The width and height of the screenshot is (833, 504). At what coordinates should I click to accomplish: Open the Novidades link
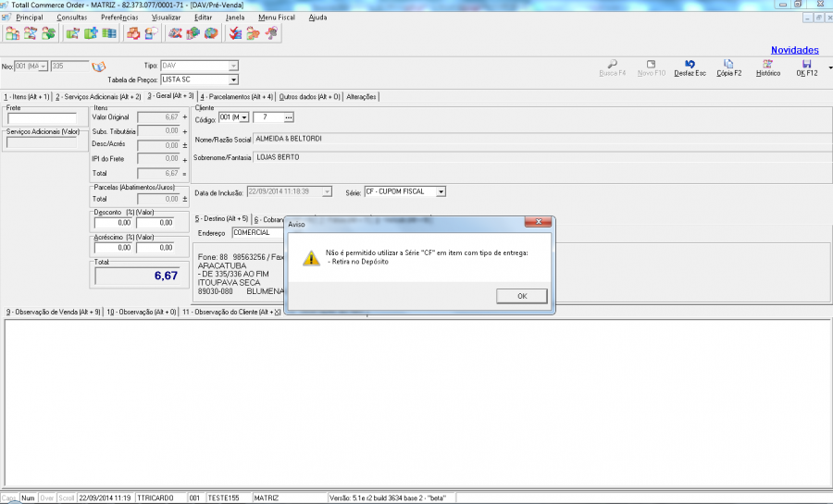click(794, 50)
